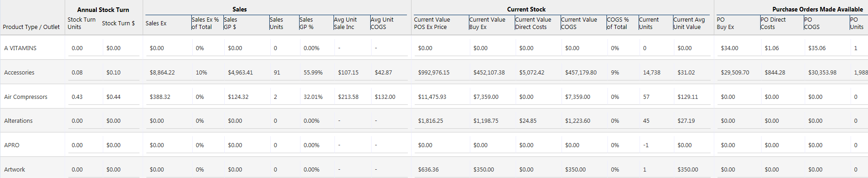Sort by the Sales Ex column header

coord(156,23)
